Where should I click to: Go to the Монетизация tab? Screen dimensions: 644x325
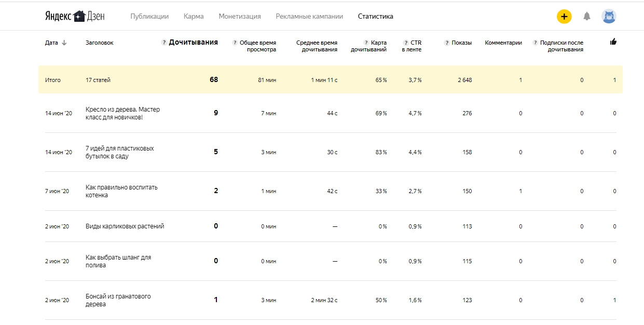point(240,17)
